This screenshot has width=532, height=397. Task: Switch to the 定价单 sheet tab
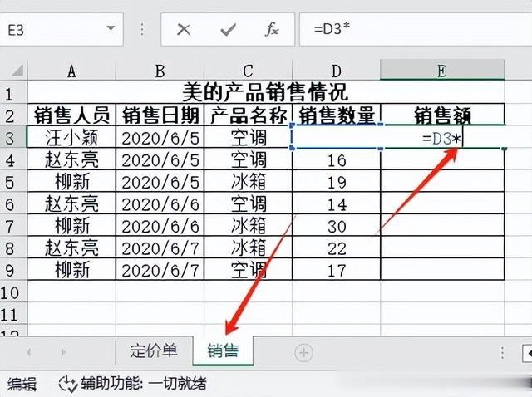[x=153, y=350]
